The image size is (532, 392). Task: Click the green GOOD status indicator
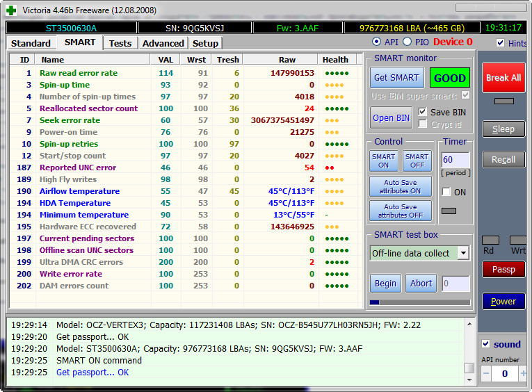(449, 78)
